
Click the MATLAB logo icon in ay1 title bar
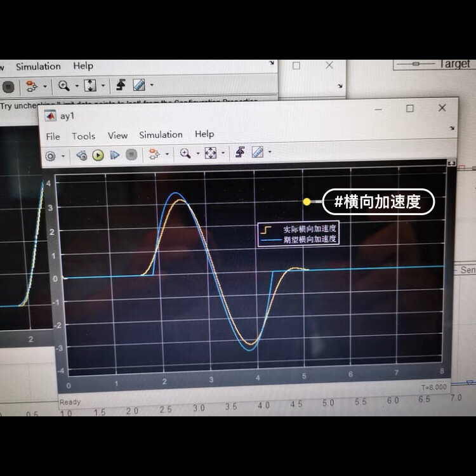click(50, 116)
